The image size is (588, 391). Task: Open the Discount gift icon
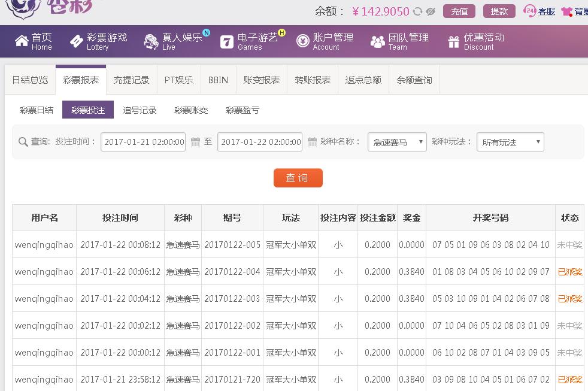click(x=453, y=41)
